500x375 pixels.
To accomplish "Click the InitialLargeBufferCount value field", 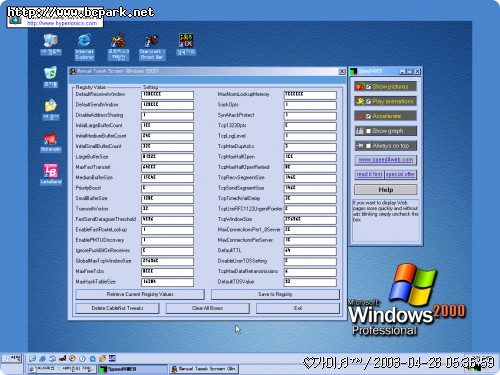I will pyautogui.click(x=167, y=126).
